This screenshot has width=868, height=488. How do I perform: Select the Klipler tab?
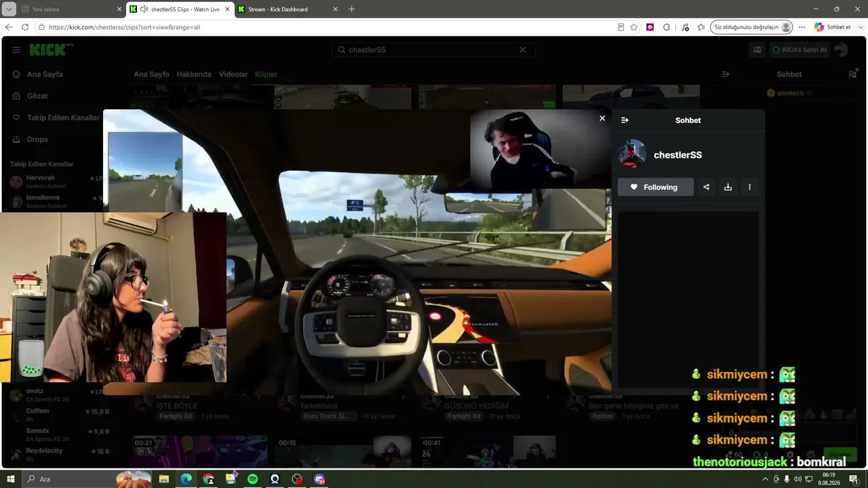pos(267,74)
